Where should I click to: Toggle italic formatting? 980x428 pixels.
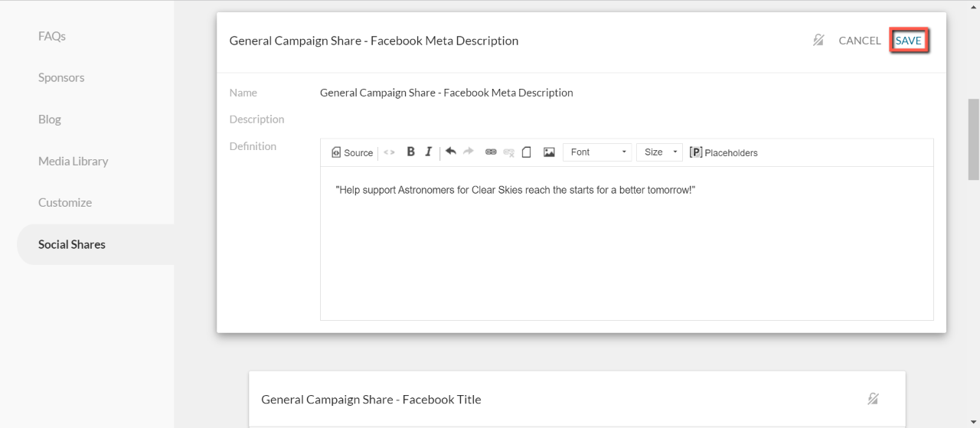pos(429,152)
